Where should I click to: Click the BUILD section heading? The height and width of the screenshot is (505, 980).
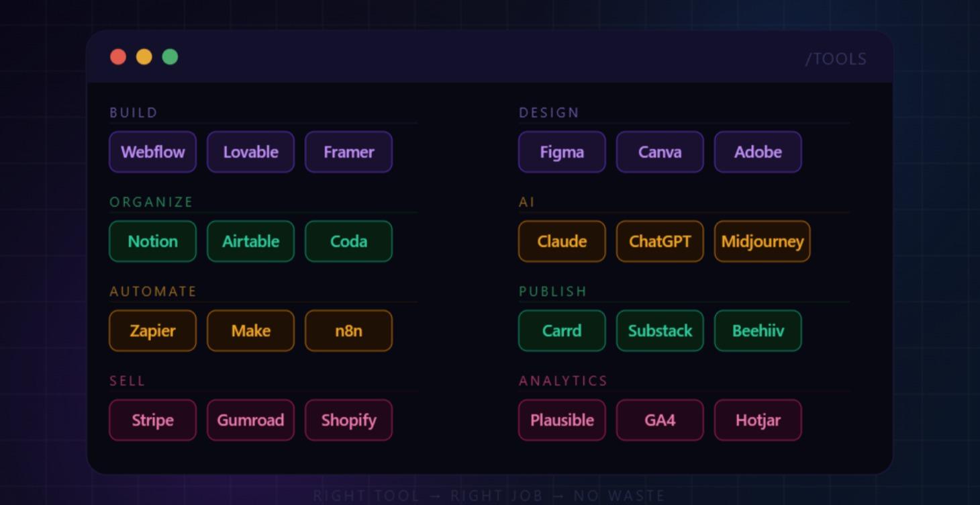[x=134, y=112]
